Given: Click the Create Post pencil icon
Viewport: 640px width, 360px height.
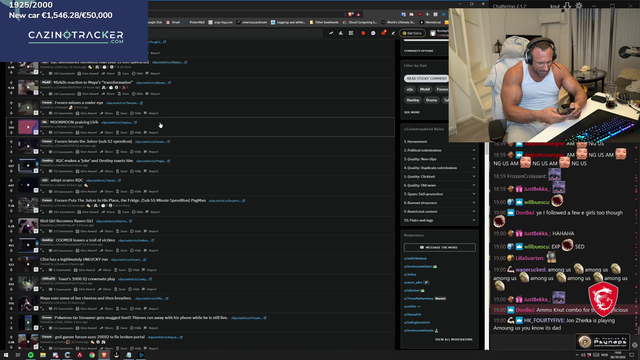Looking at the screenshot, I should 393,33.
